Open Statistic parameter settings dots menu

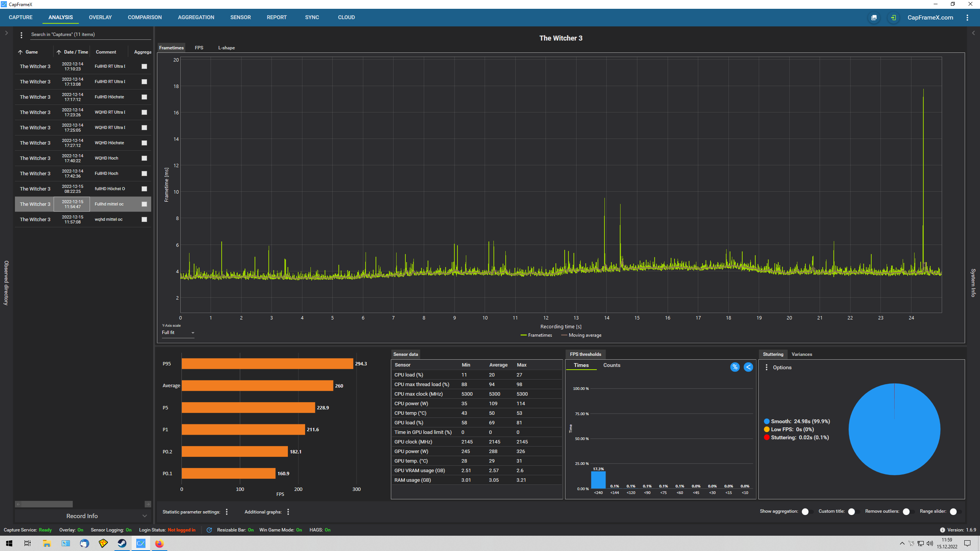[x=227, y=512]
